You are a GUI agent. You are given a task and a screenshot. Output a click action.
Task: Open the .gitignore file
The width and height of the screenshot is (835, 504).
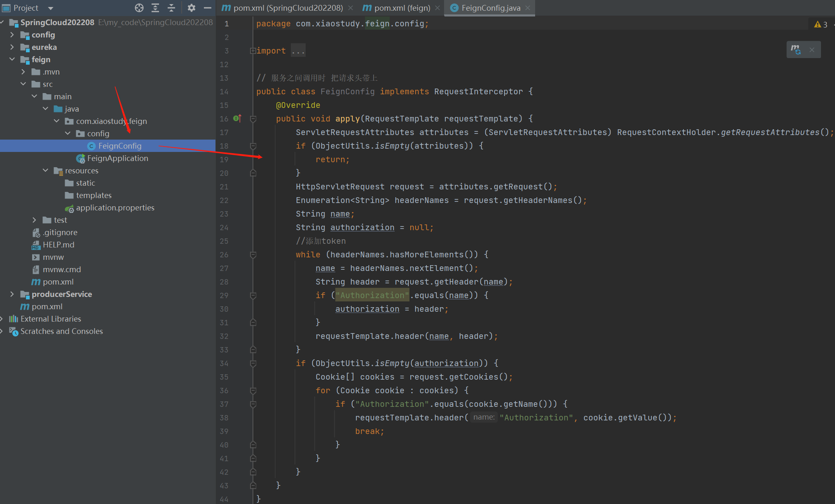(x=60, y=232)
